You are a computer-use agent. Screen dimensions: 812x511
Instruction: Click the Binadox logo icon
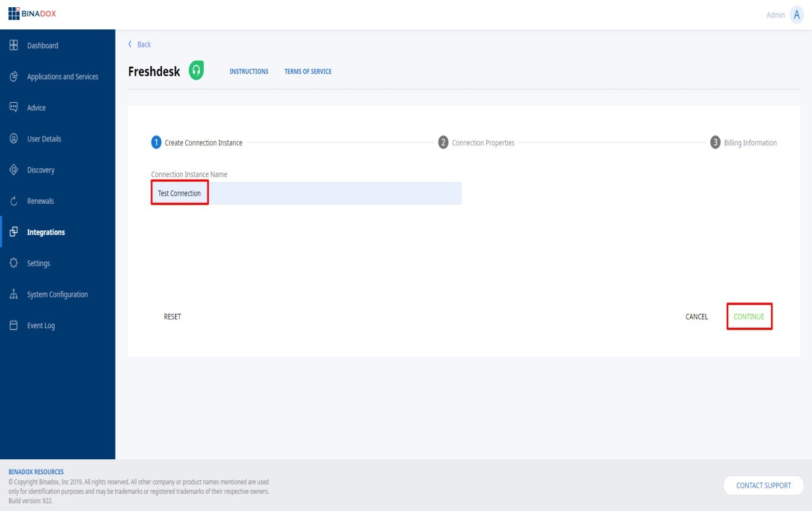[x=14, y=14]
